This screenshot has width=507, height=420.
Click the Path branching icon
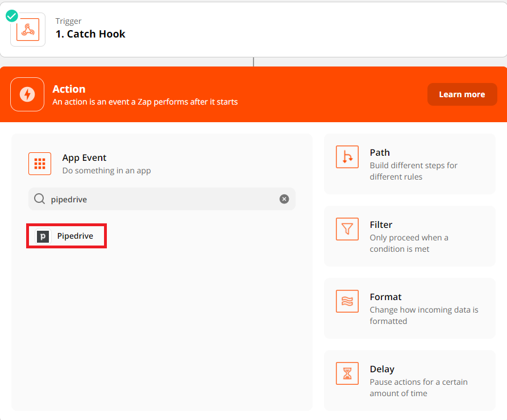click(347, 157)
